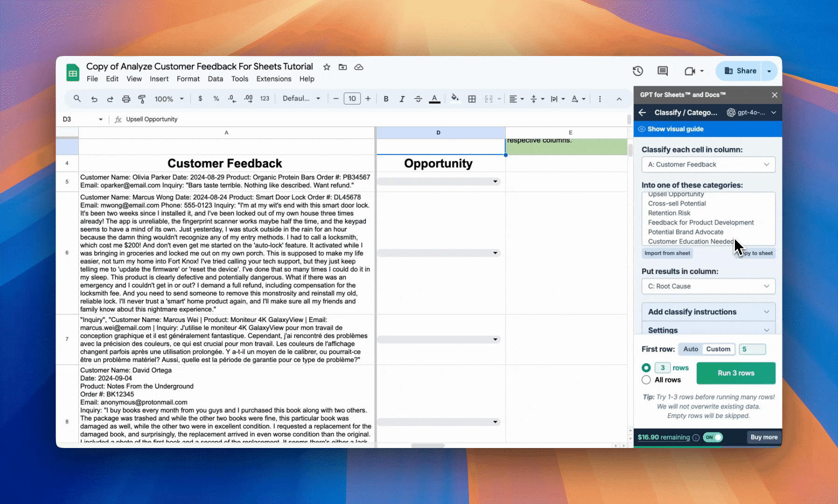
Task: Decrease decimal places
Action: (232, 98)
